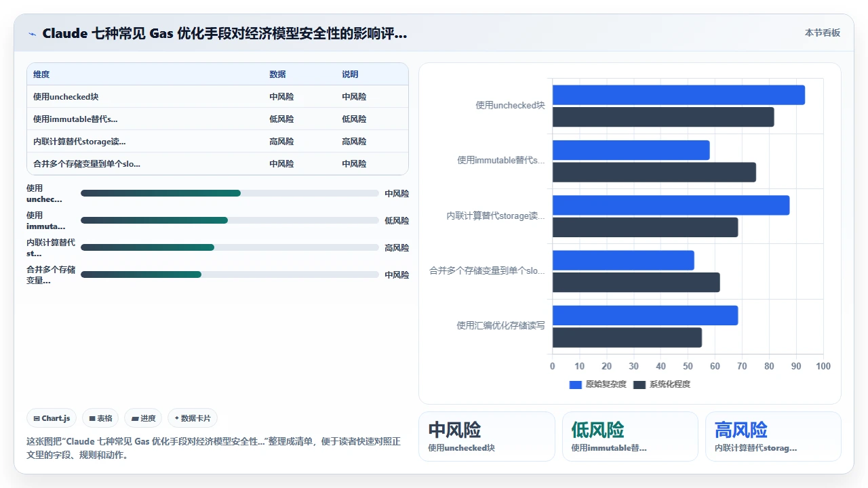The height and width of the screenshot is (488, 868).
Task: Click the blue 原始复杂度 bar for 使用汇编优化存储读写
Action: pos(645,316)
